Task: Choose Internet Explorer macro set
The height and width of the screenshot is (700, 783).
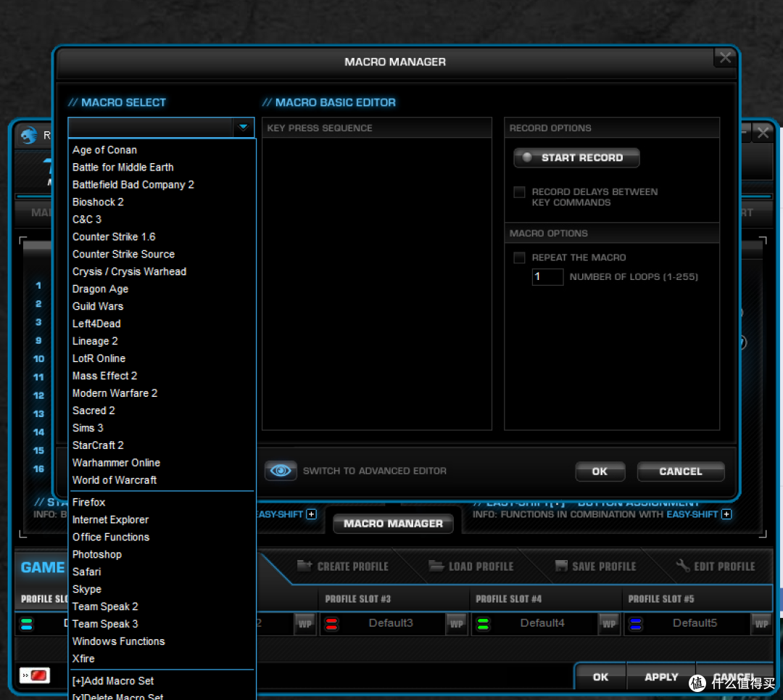Action: tap(110, 520)
